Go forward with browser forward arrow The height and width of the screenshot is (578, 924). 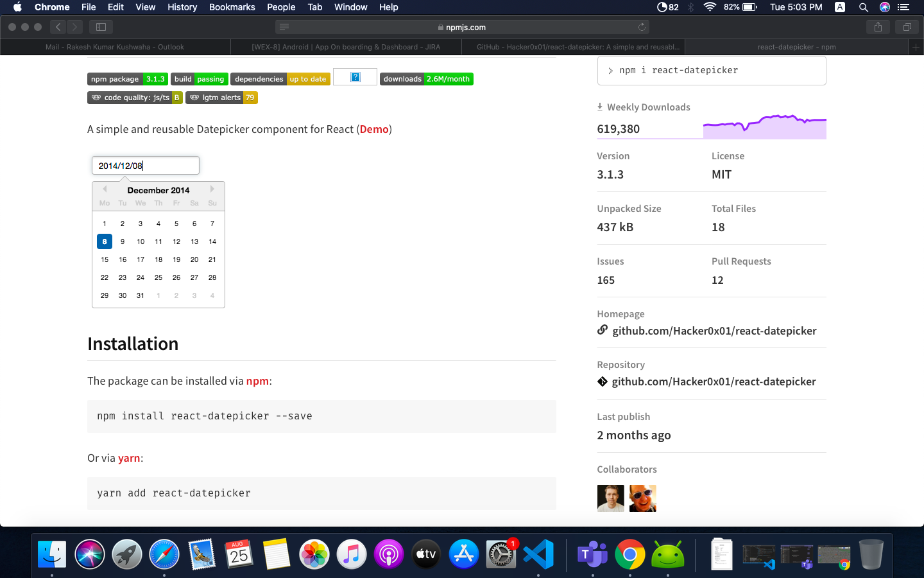pyautogui.click(x=75, y=27)
